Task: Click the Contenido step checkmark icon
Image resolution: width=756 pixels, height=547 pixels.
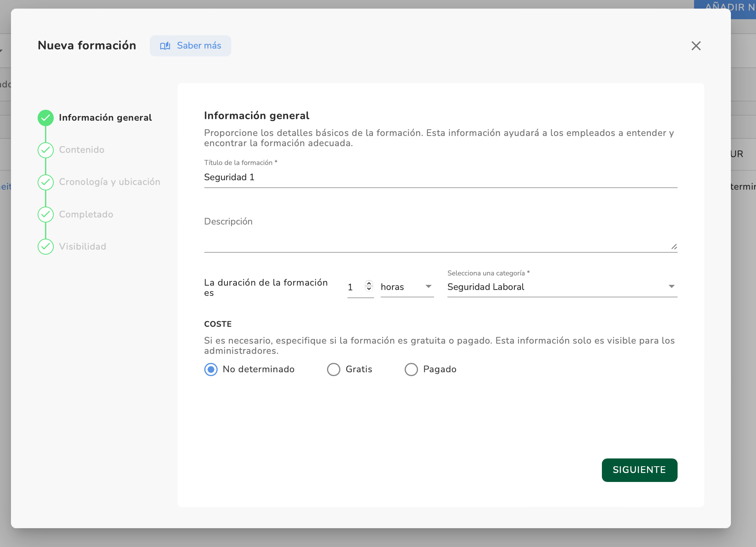Action: pyautogui.click(x=45, y=150)
